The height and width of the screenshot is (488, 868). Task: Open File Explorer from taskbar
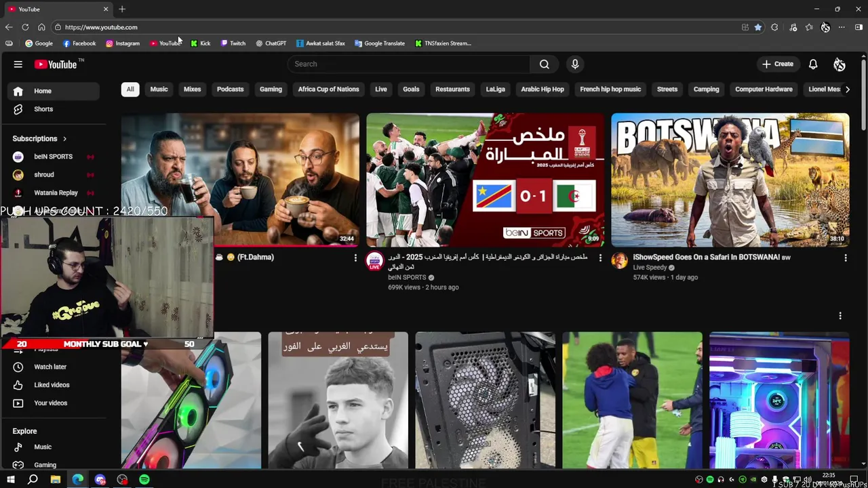click(x=56, y=480)
